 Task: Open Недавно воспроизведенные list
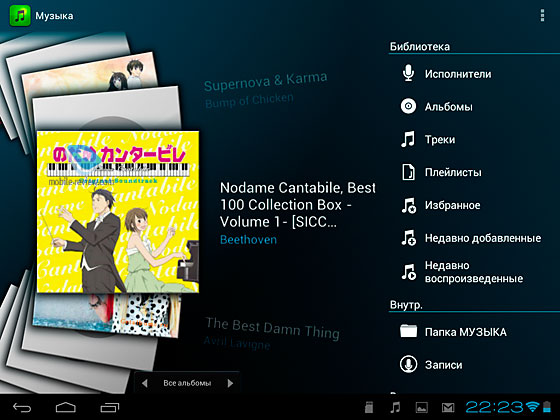pos(474,272)
